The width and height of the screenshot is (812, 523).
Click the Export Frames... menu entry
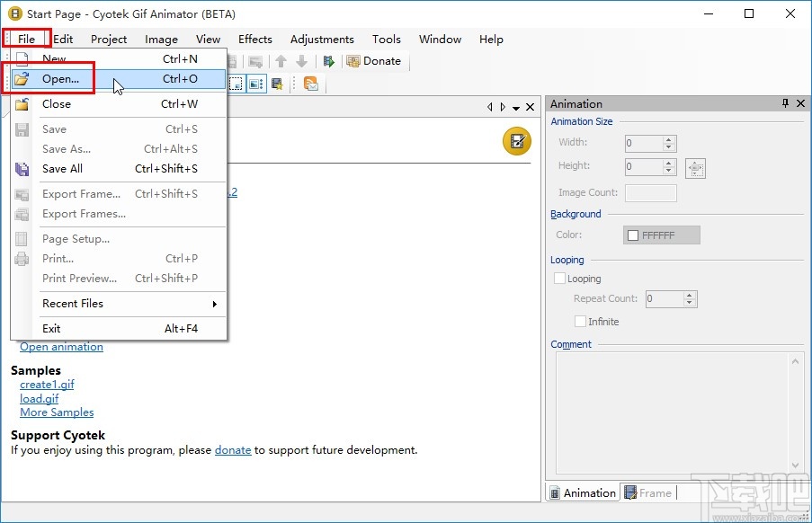point(118,214)
